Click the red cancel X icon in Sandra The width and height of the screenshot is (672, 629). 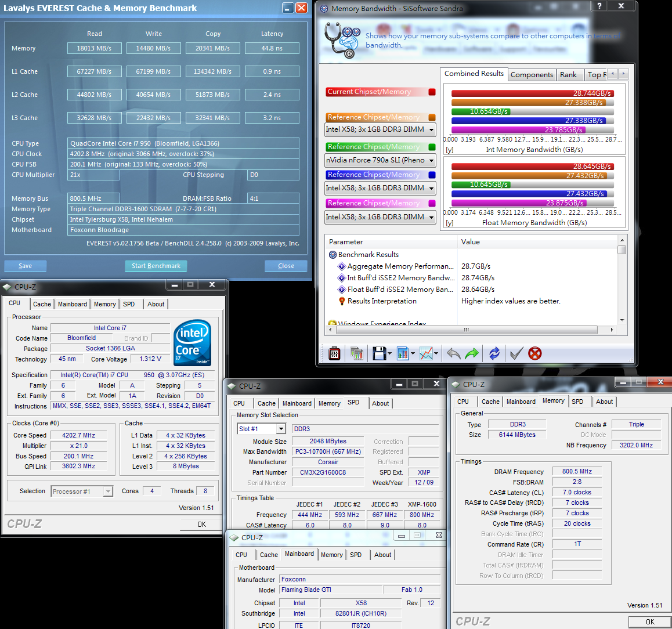pos(535,353)
